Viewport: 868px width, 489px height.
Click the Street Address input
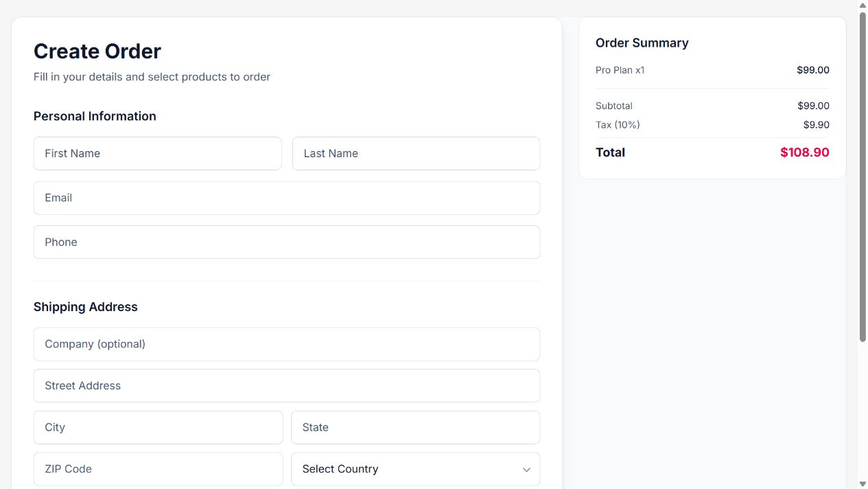tap(287, 385)
